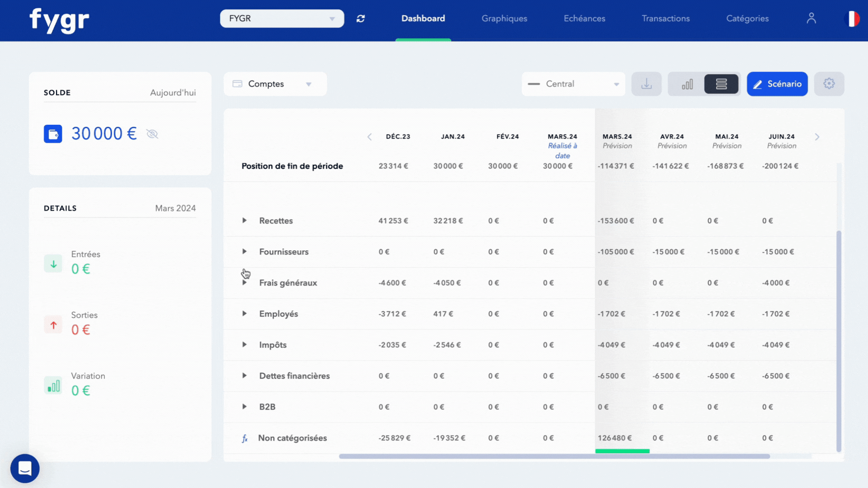Select the JUIN.24 Prévision column header
The image size is (868, 488).
[782, 141]
